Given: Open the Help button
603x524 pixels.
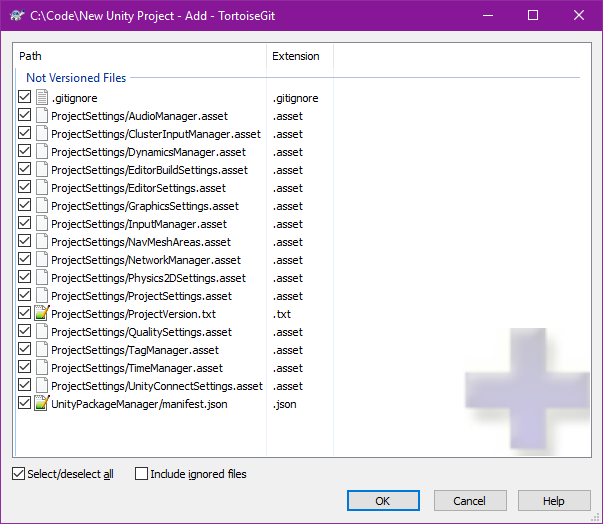Looking at the screenshot, I should tap(554, 501).
